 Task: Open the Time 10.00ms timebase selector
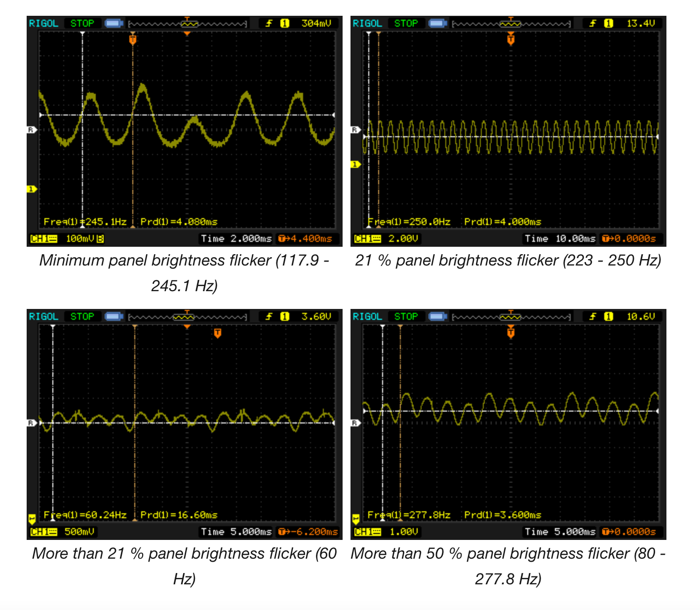click(x=560, y=238)
